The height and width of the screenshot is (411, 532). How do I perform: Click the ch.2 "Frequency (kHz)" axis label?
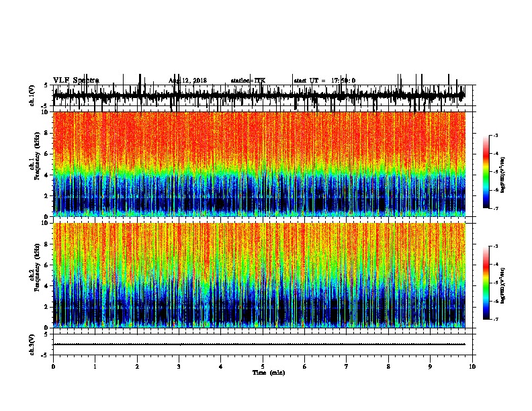coord(37,267)
